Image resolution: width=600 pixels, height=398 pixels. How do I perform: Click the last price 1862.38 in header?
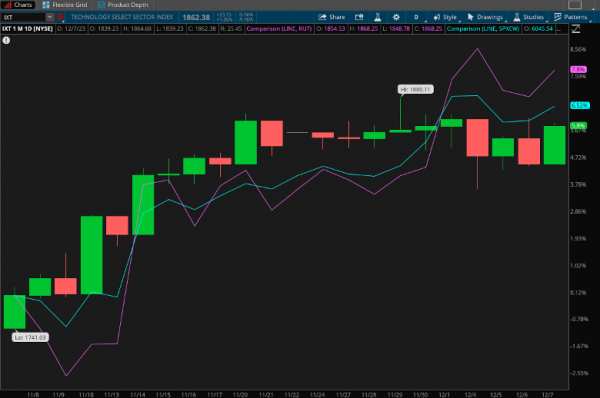pyautogui.click(x=196, y=17)
